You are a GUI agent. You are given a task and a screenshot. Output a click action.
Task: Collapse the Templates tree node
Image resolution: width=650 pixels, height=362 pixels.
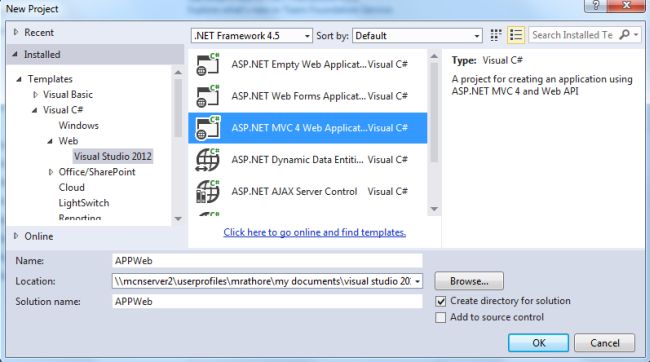tap(19, 79)
